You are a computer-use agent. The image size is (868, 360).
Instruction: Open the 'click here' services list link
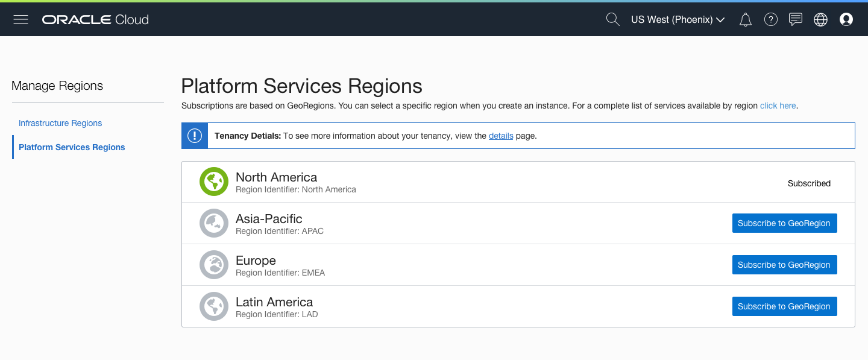point(778,106)
